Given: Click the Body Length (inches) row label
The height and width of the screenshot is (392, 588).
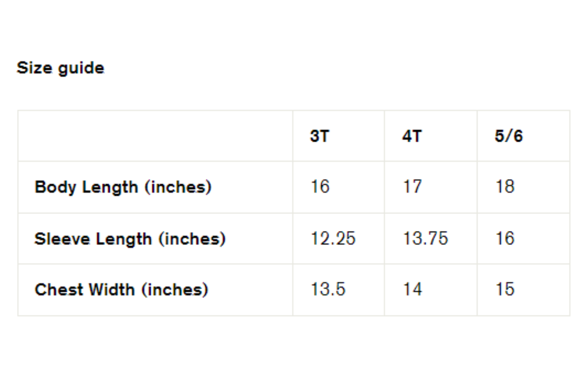Looking at the screenshot, I should click(x=123, y=187).
